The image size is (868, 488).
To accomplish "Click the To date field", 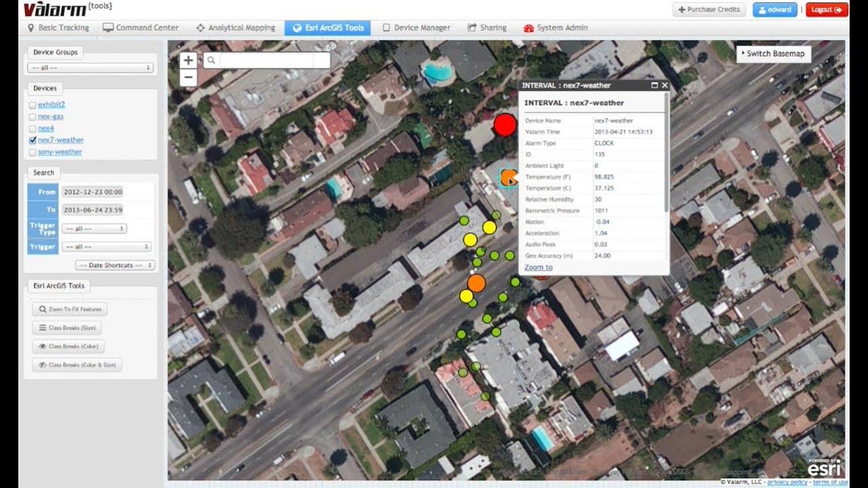I will click(92, 210).
